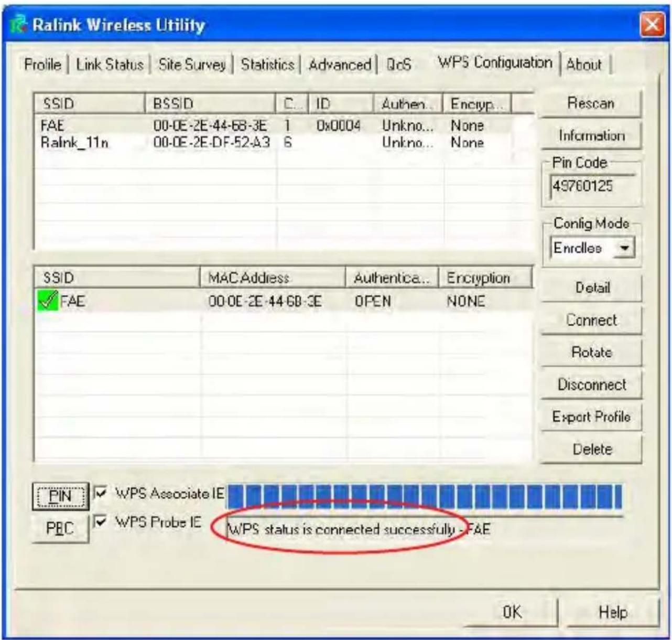The image size is (672, 640).
Task: Click the Disconnect button
Action: tap(592, 385)
